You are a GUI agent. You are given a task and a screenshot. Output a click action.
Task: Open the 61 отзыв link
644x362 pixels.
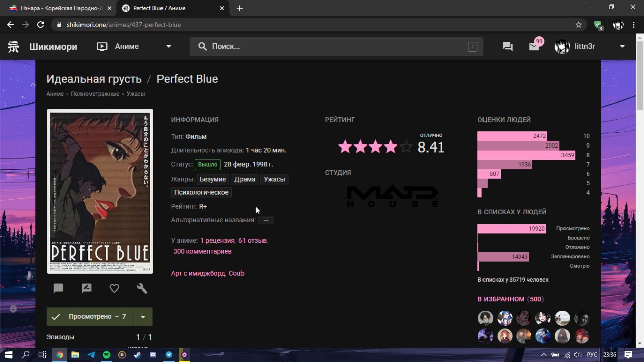[x=253, y=240]
